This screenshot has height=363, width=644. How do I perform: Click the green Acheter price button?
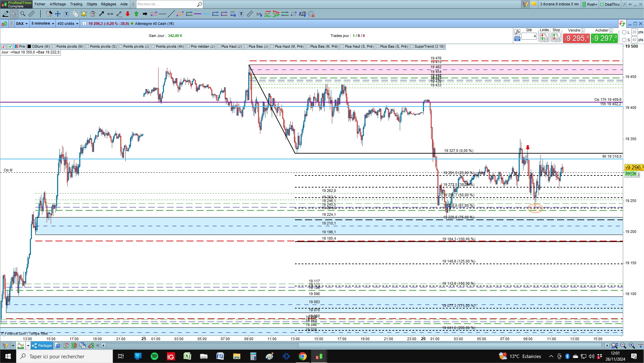coord(604,38)
